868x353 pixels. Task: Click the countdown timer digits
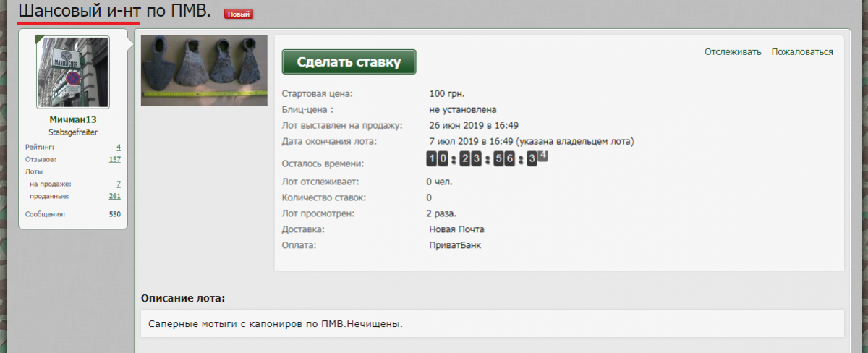[487, 158]
